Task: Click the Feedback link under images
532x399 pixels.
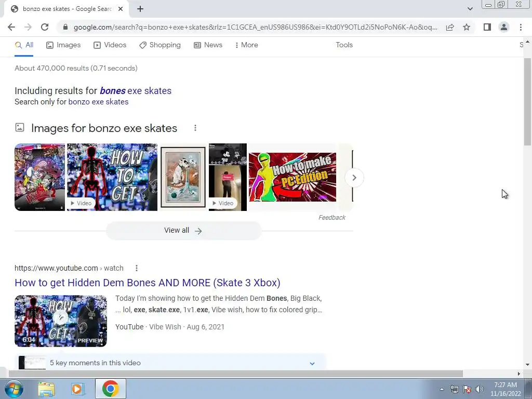Action: 332,218
